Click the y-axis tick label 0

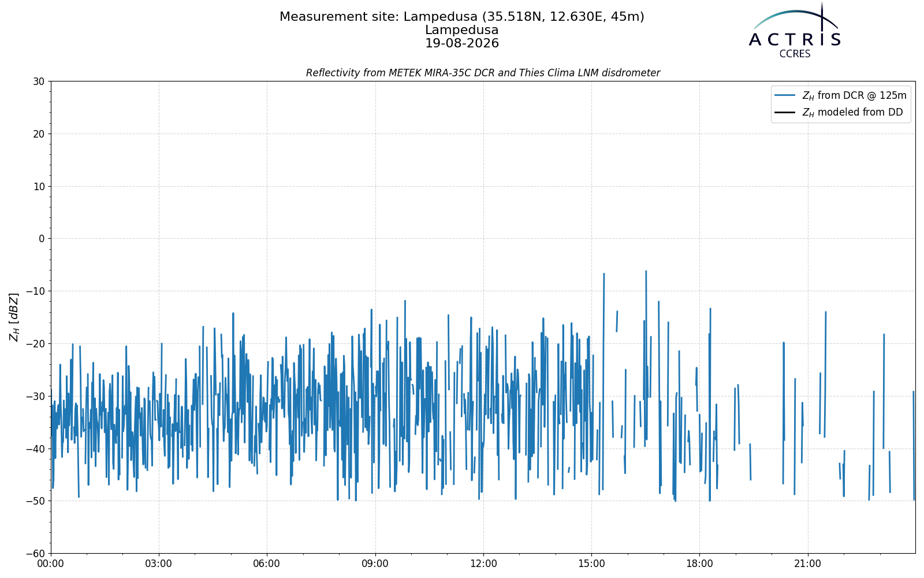[42, 239]
